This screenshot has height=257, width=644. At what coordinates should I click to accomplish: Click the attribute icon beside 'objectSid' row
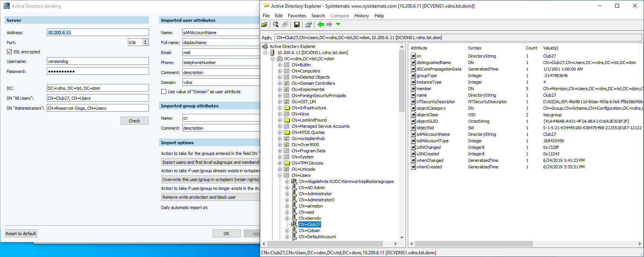click(x=414, y=128)
